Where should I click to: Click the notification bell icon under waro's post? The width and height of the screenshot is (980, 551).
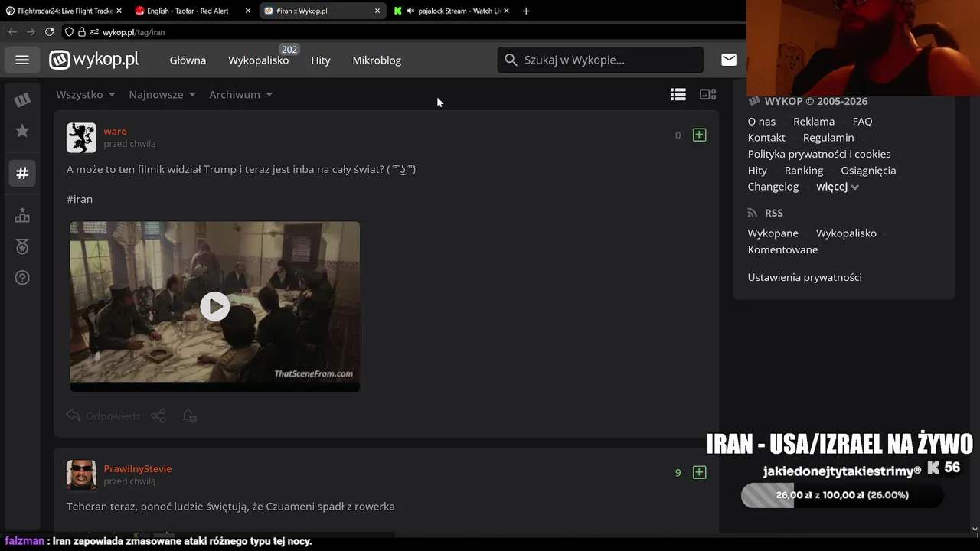(189, 416)
